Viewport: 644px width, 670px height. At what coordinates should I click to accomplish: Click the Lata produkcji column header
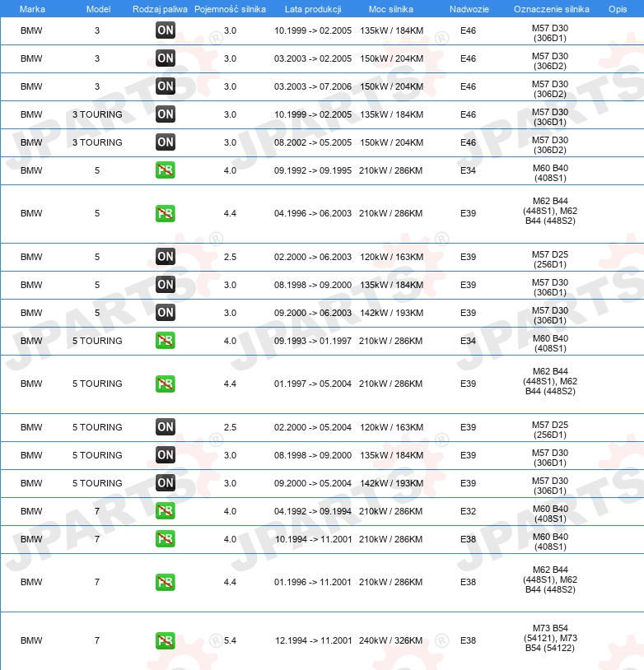(x=313, y=9)
